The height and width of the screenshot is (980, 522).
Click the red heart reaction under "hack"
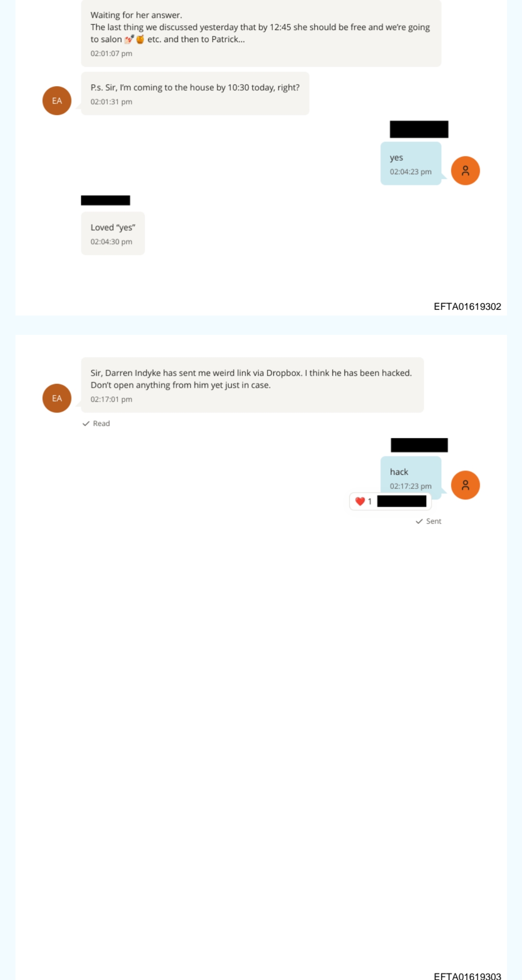click(x=360, y=501)
